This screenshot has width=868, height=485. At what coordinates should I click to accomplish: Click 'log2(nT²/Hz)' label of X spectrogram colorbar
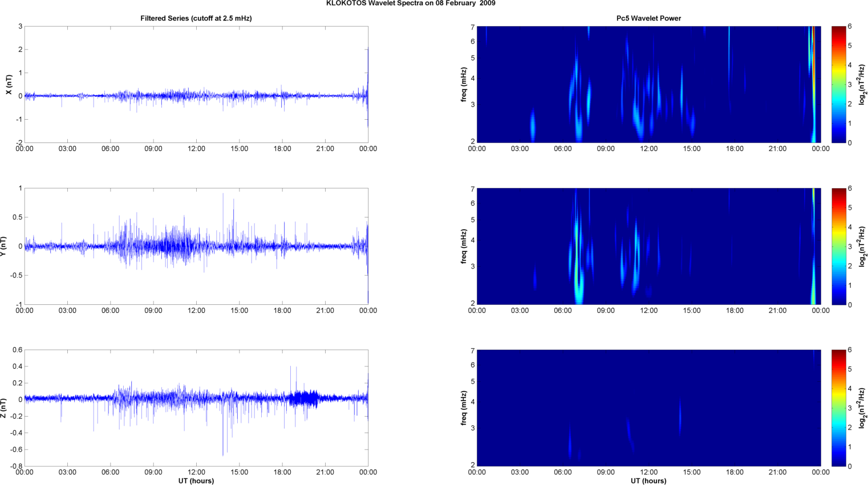(x=862, y=84)
